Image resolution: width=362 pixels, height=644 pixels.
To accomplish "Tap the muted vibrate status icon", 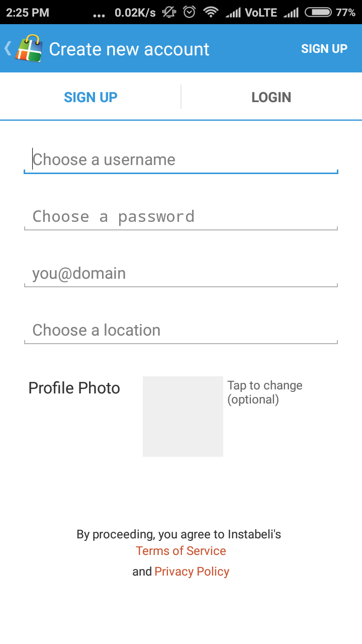I will pyautogui.click(x=169, y=12).
